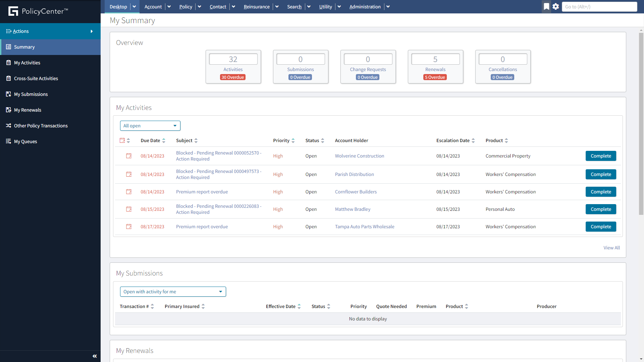Click the bookmark icon in top bar
The image size is (644, 362).
tap(546, 6)
